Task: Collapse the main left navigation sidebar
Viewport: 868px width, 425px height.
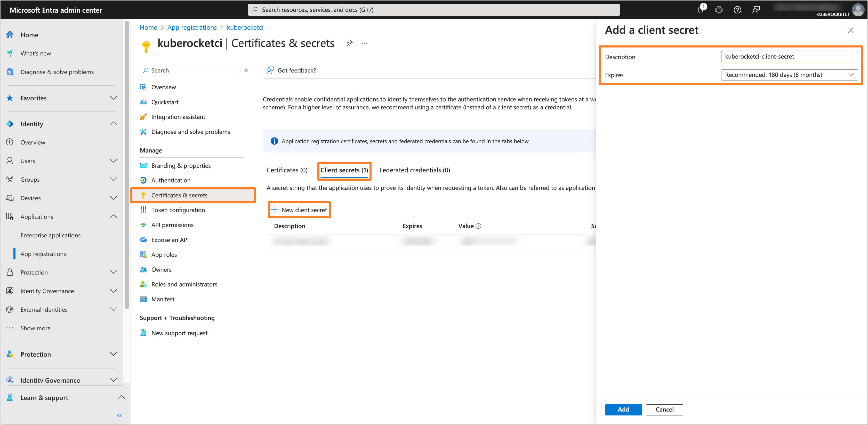Action: point(119,415)
